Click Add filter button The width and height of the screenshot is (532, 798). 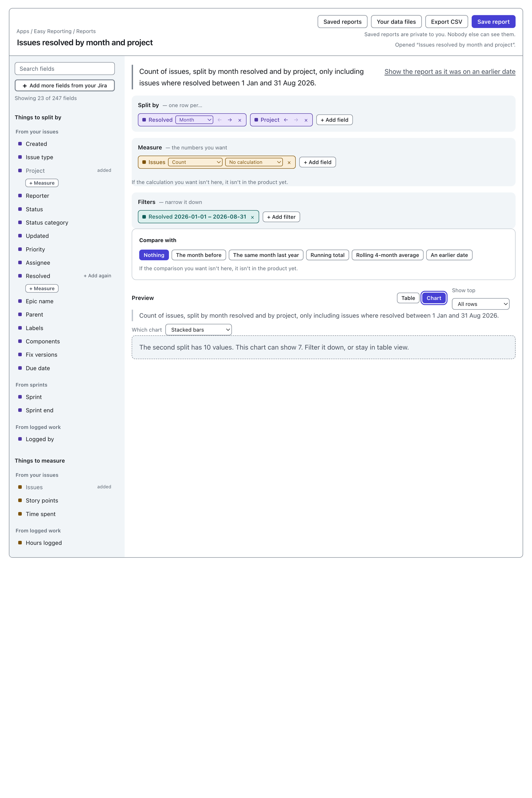[x=281, y=217]
